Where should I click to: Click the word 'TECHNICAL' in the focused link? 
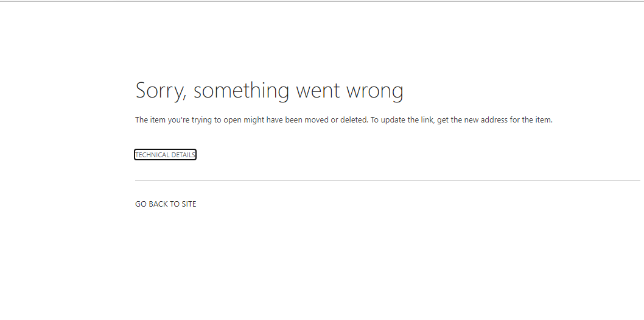[x=151, y=155]
